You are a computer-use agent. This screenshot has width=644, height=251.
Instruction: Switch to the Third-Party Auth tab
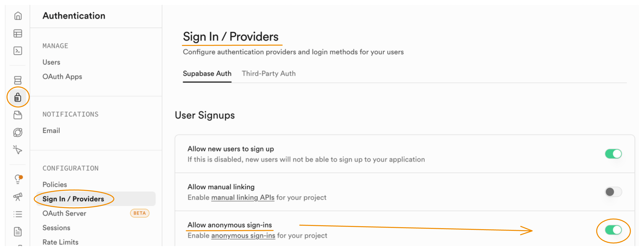point(268,73)
